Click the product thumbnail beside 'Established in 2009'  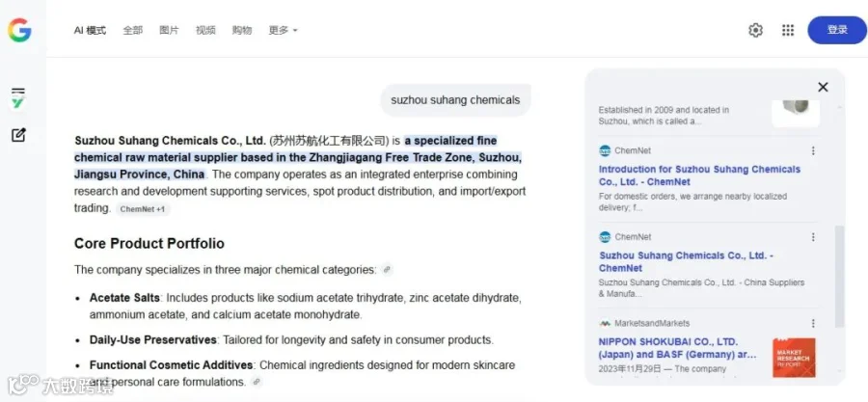796,112
